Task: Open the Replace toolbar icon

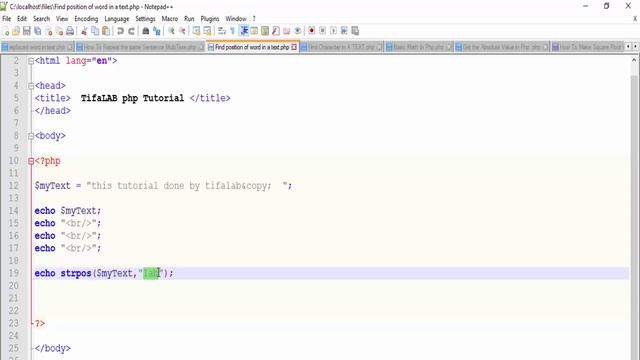Action: [x=156, y=31]
